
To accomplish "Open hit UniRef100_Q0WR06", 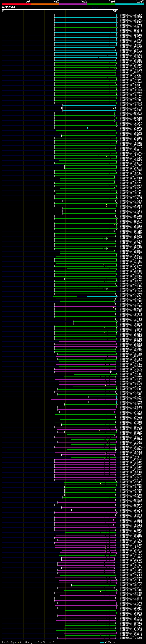I will [x=131, y=82].
